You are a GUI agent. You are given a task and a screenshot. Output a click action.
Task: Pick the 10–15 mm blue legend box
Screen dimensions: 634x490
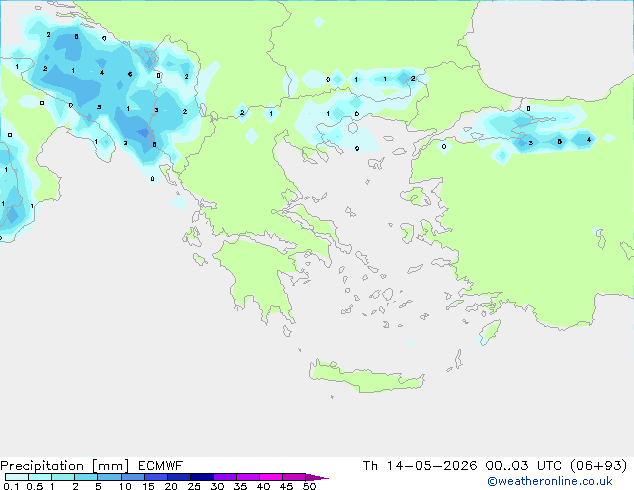click(132, 477)
